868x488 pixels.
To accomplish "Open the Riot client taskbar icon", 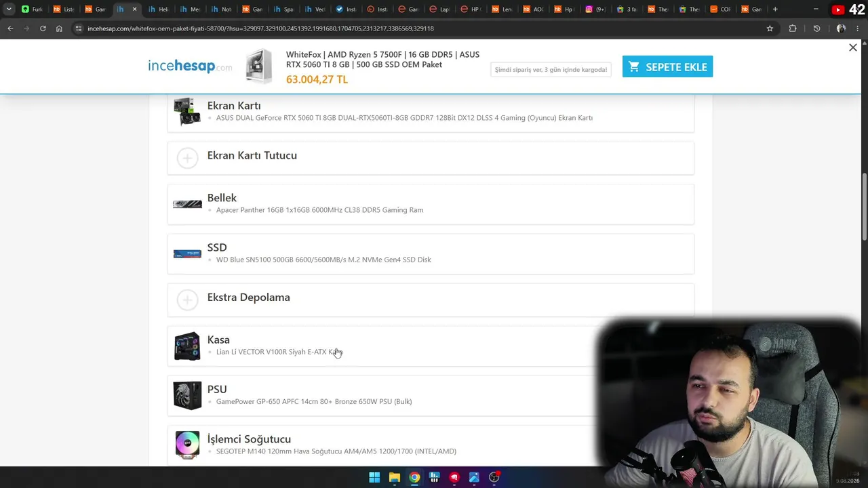I will [454, 477].
